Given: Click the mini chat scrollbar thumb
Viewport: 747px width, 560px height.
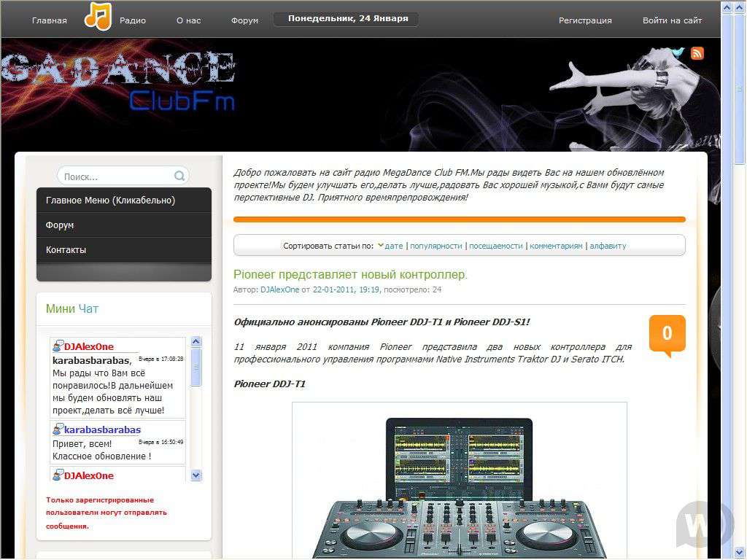Looking at the screenshot, I should (x=196, y=367).
